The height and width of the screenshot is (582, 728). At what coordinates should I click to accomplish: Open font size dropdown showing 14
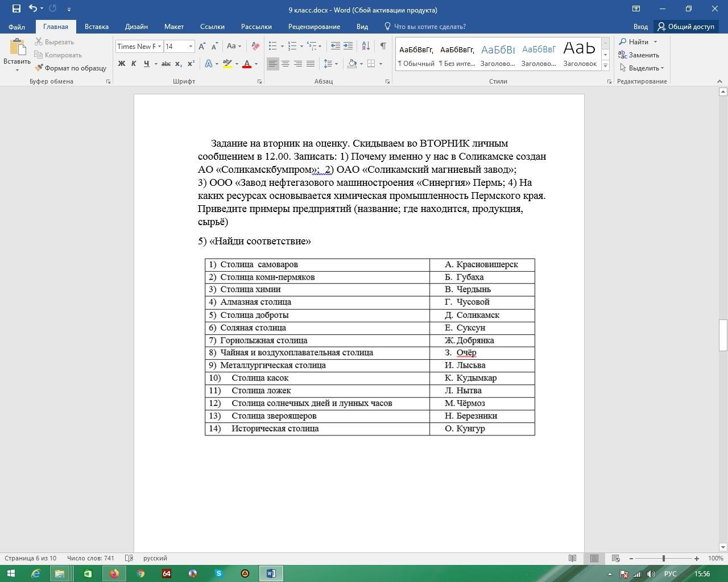click(x=191, y=47)
